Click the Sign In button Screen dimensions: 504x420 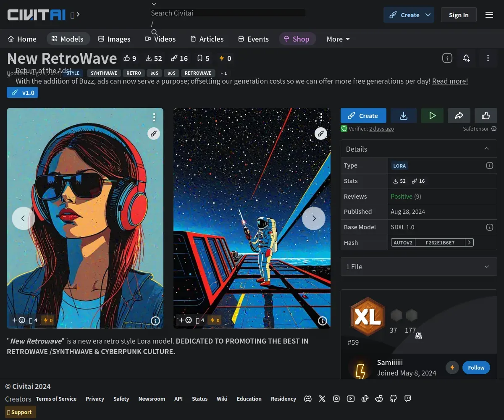[x=459, y=15]
